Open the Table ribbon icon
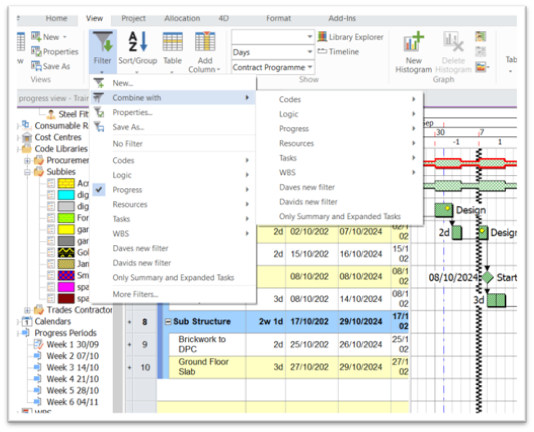Screen dimensions: 534x432 (x=172, y=42)
